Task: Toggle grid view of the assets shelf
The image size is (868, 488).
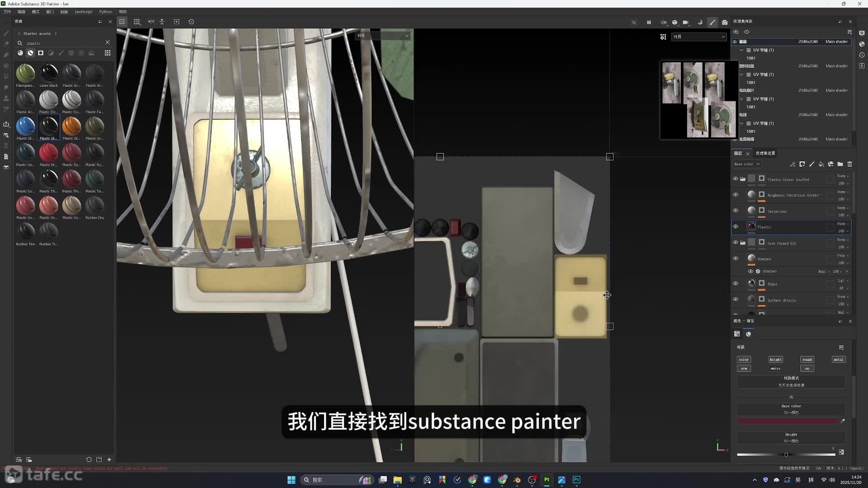Action: coord(108,53)
